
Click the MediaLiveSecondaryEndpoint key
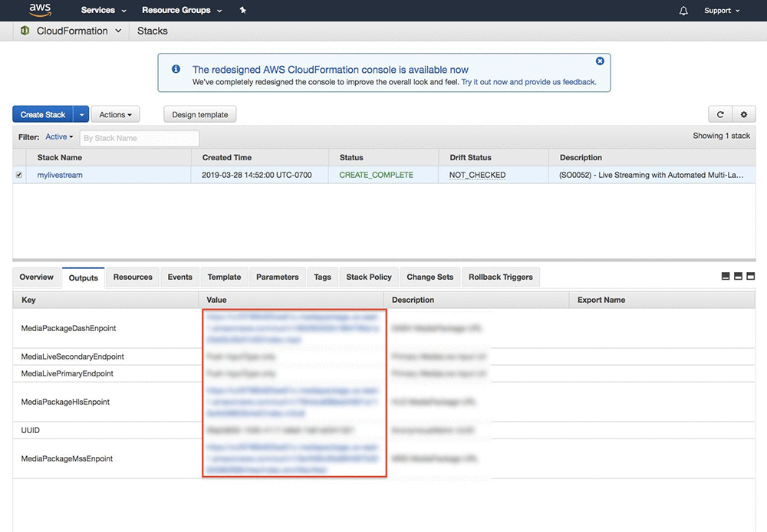coord(72,356)
